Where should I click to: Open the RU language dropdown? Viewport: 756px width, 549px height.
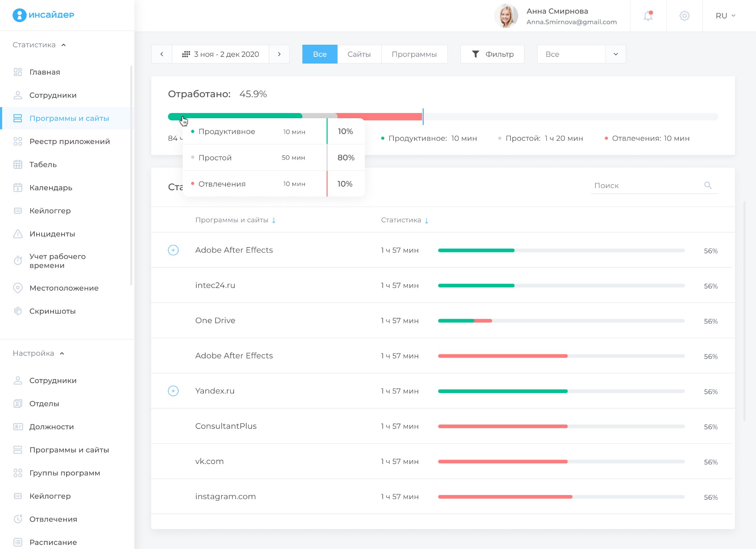(725, 16)
